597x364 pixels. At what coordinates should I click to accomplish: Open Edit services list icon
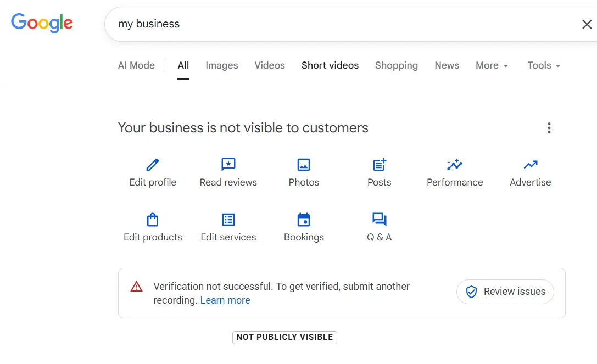(x=228, y=220)
